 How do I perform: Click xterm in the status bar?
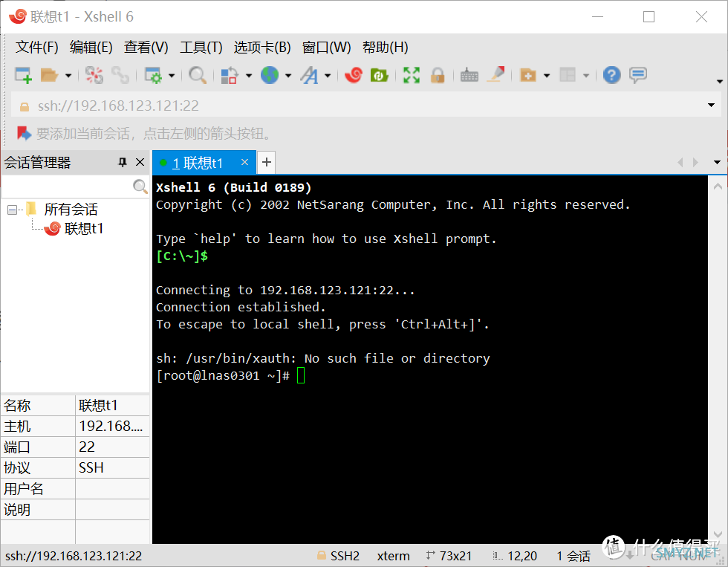tap(393, 556)
